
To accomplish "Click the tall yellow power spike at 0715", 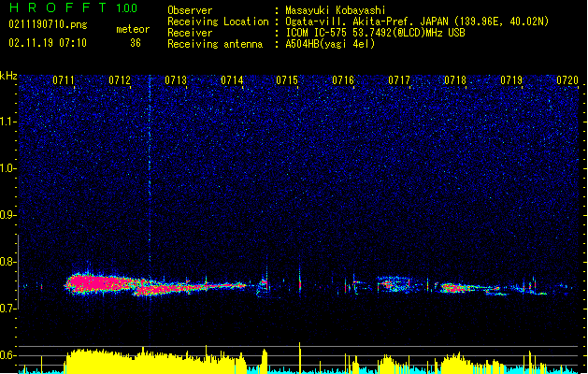I will [x=300, y=356].
